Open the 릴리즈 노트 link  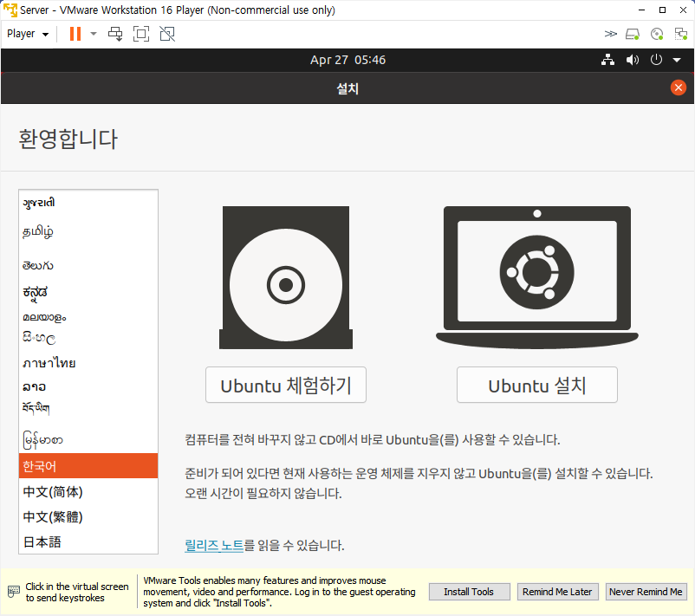click(214, 545)
